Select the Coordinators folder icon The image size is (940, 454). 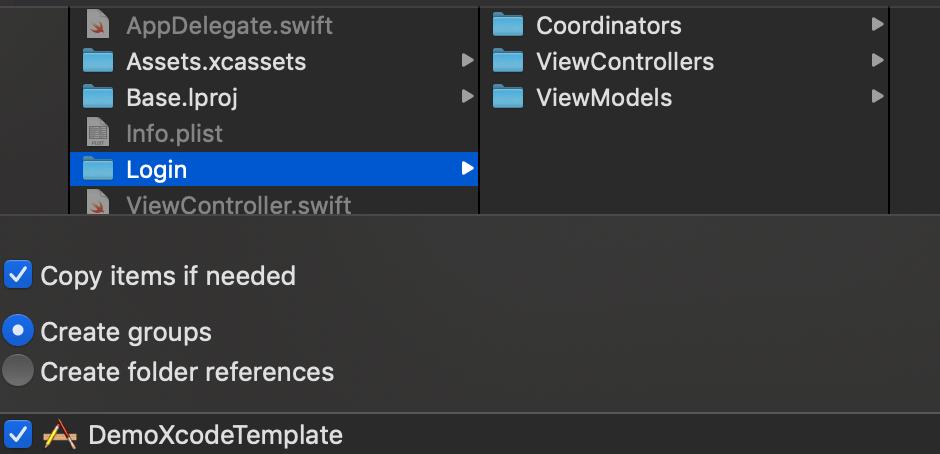(x=508, y=25)
